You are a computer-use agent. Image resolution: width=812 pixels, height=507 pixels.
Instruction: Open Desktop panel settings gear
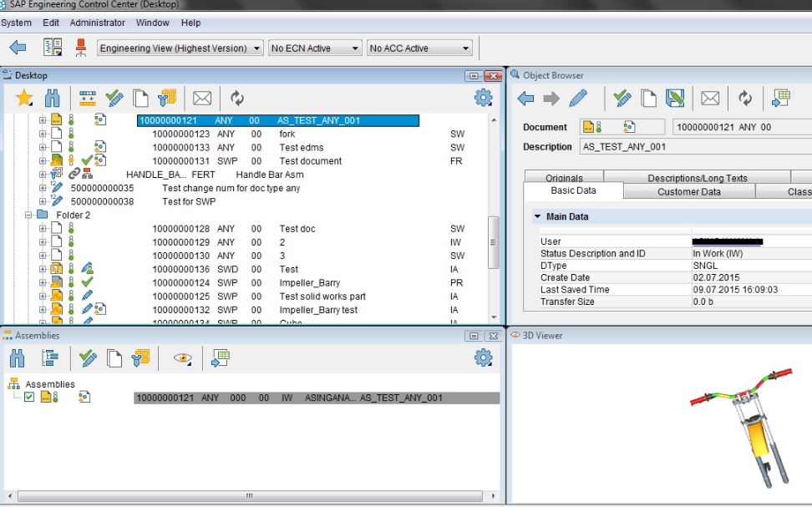click(x=483, y=98)
